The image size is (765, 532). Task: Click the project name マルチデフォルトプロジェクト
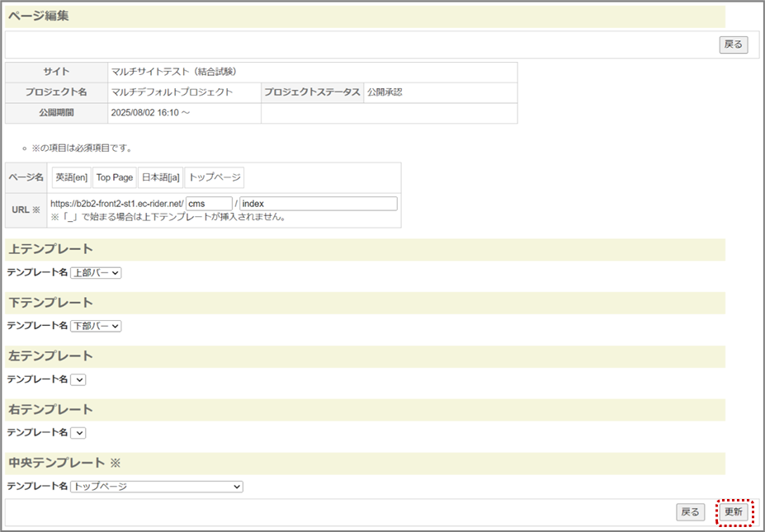172,92
